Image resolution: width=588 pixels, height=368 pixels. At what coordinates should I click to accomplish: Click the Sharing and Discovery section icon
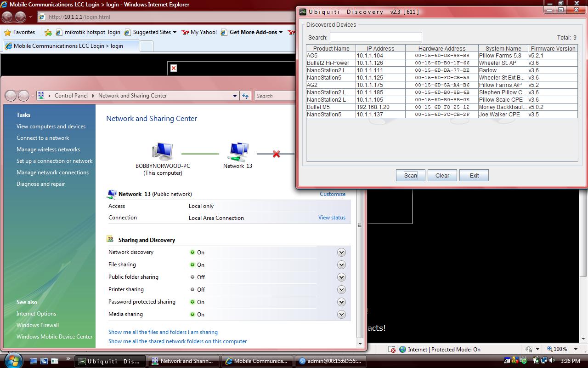110,240
